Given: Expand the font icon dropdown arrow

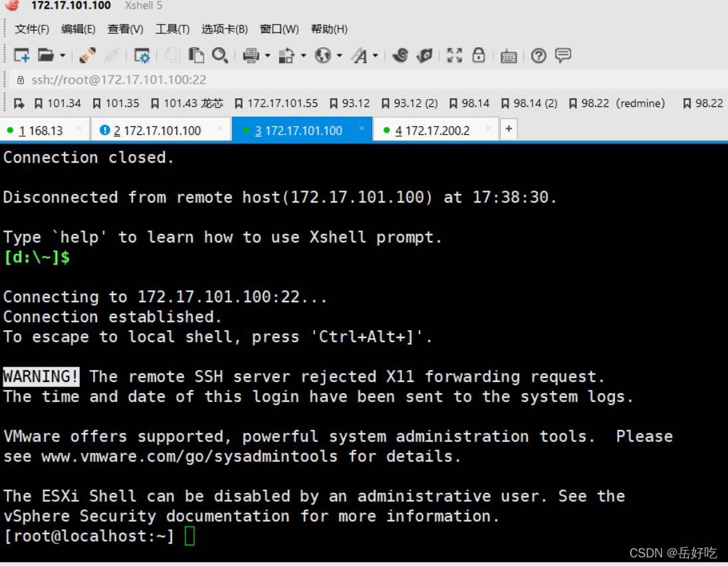Looking at the screenshot, I should [376, 56].
